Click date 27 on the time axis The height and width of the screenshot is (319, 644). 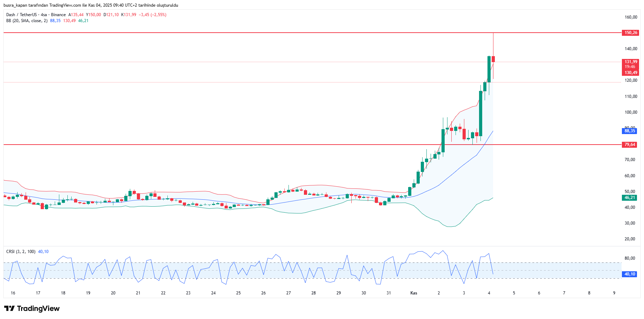288,293
